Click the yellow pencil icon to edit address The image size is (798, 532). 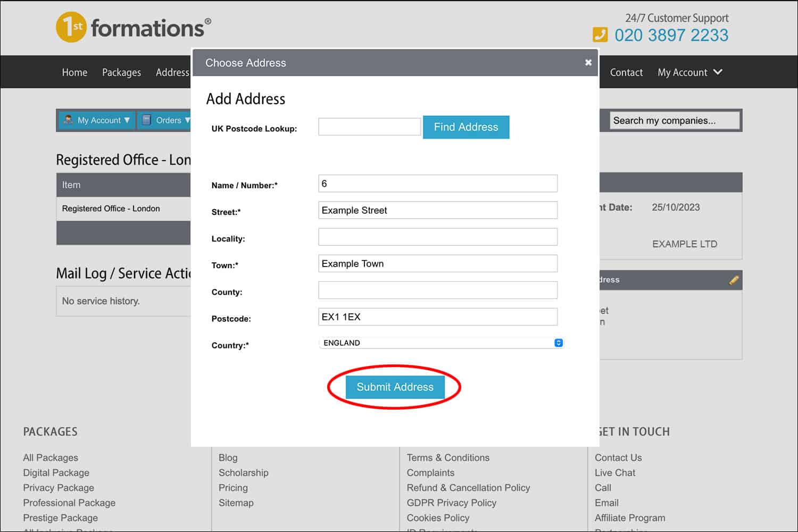tap(734, 280)
